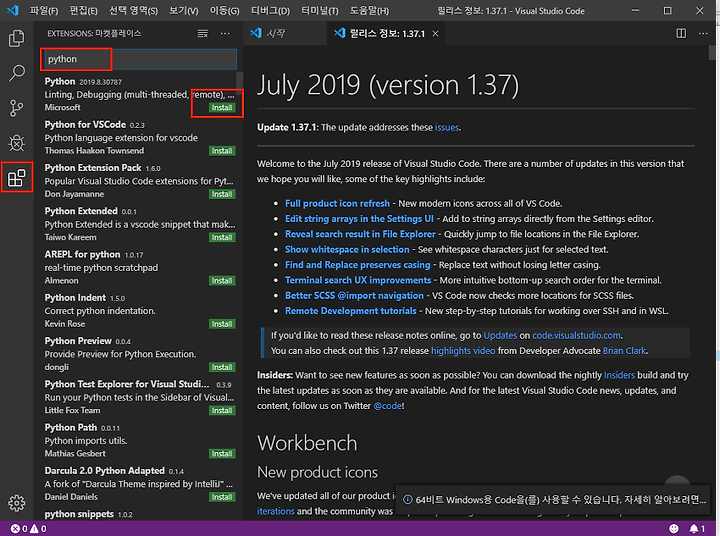Screen dimensions: 720x536
Task: Install Python Extended extension
Action: point(222,237)
